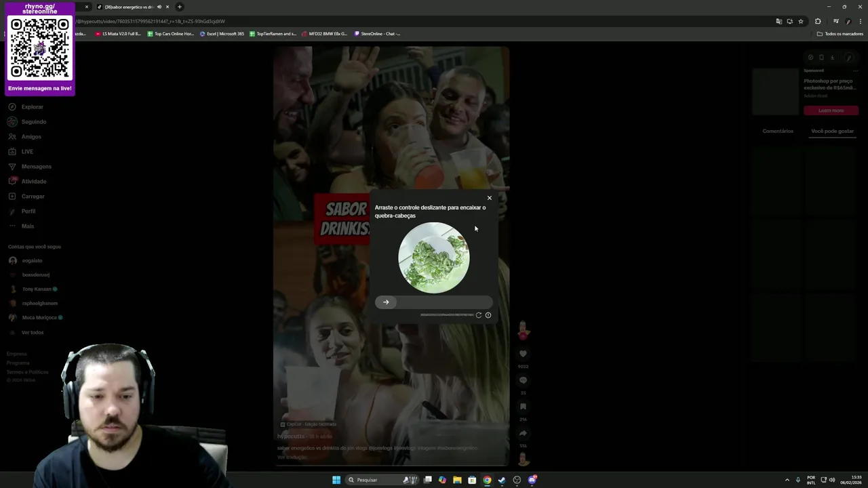Open the media controls toolbar icon
This screenshot has width=868, height=488.
[836, 22]
